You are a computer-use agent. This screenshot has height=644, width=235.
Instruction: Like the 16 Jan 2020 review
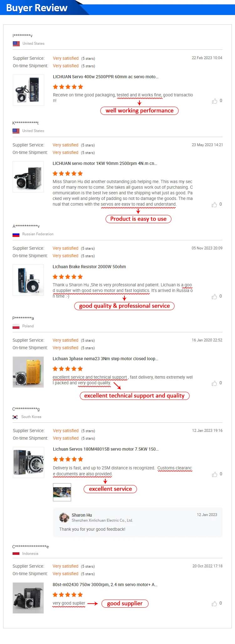[x=214, y=383]
